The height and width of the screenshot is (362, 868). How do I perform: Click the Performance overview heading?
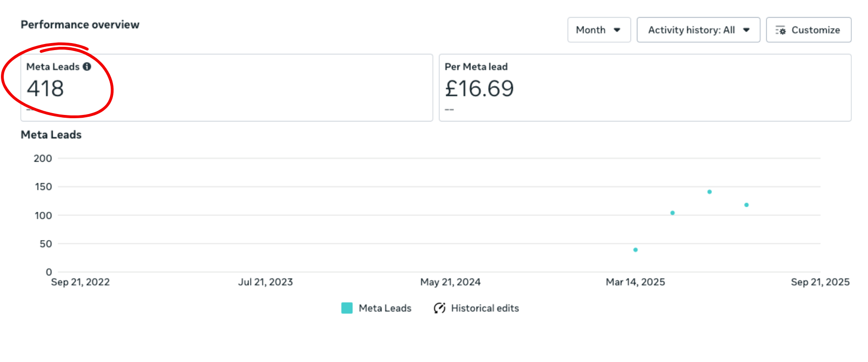(80, 25)
